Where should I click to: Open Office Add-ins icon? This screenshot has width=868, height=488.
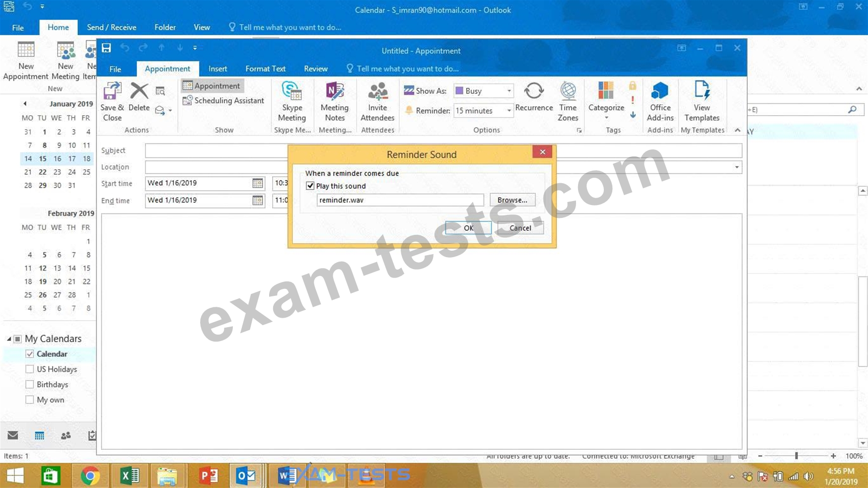coord(660,102)
